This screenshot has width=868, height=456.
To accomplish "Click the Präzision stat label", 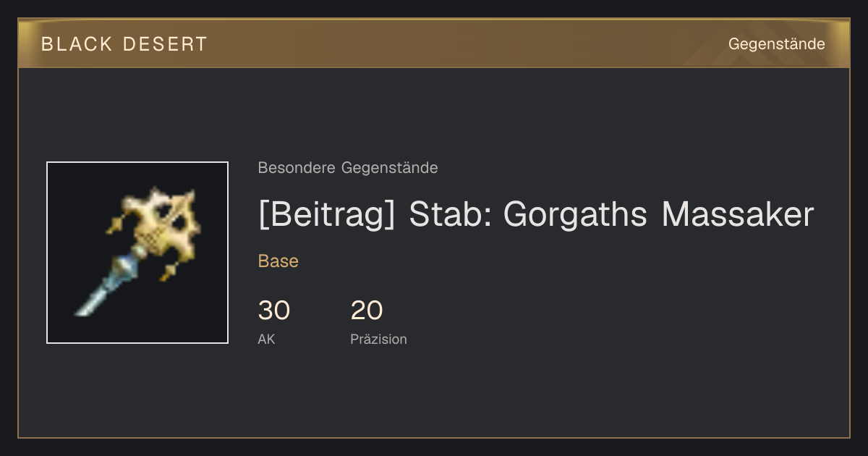I will (378, 339).
